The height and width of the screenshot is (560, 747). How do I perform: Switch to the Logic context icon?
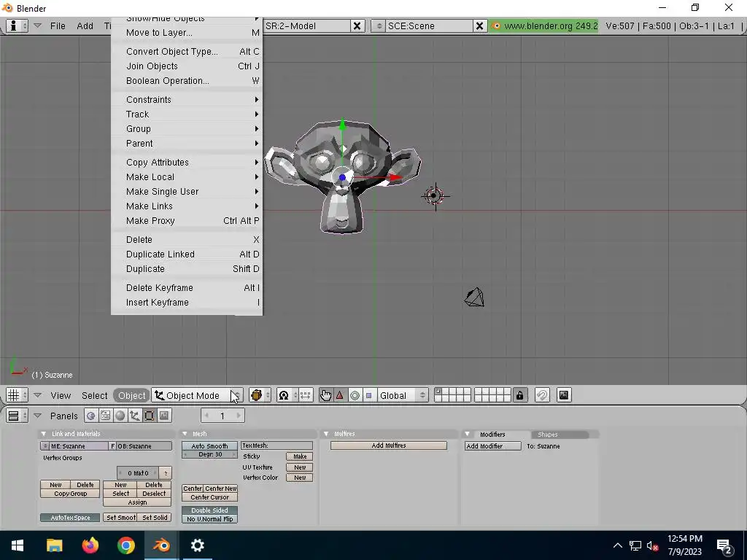(90, 416)
